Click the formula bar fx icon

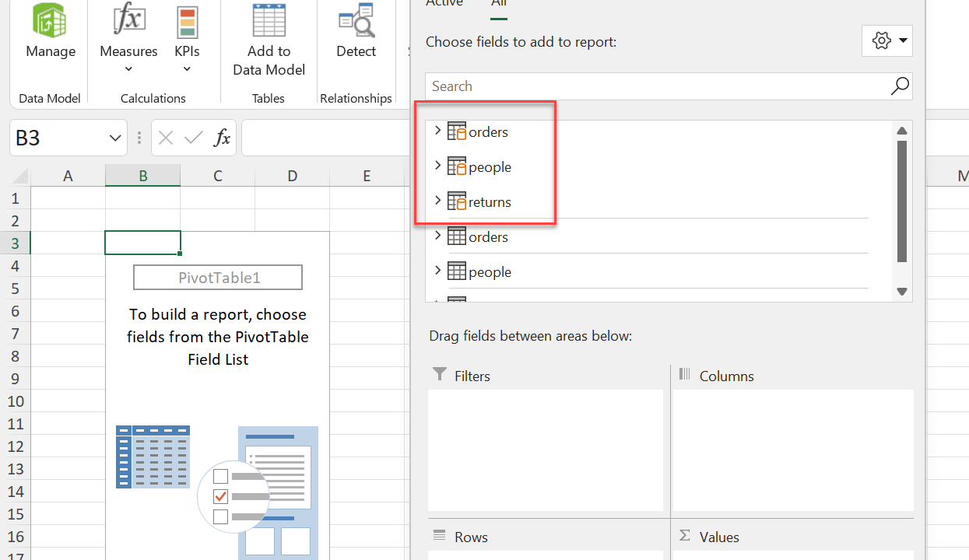[x=222, y=138]
